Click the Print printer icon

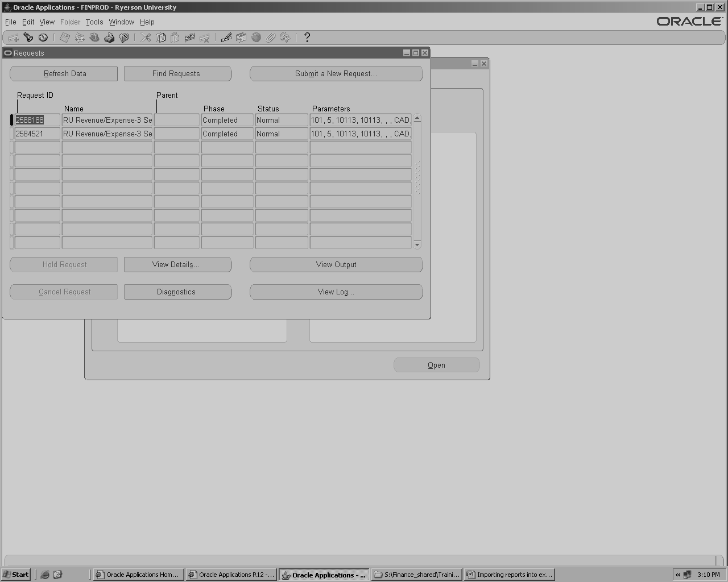click(109, 38)
